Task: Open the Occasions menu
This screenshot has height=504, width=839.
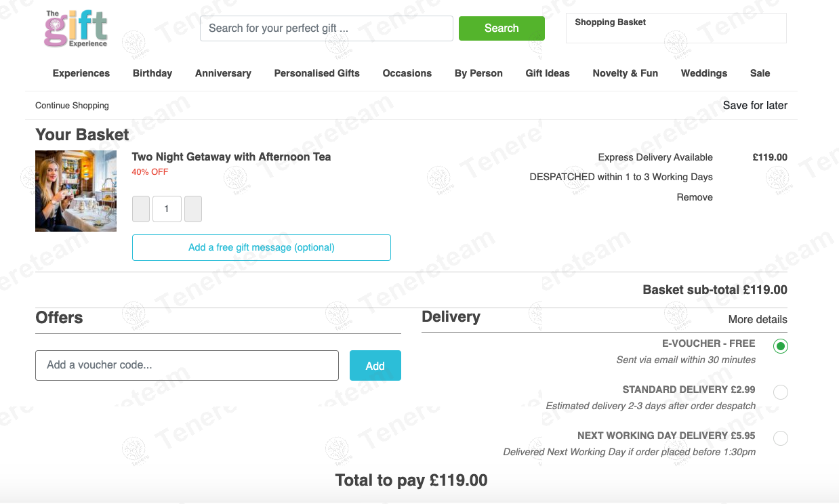Action: click(x=407, y=73)
